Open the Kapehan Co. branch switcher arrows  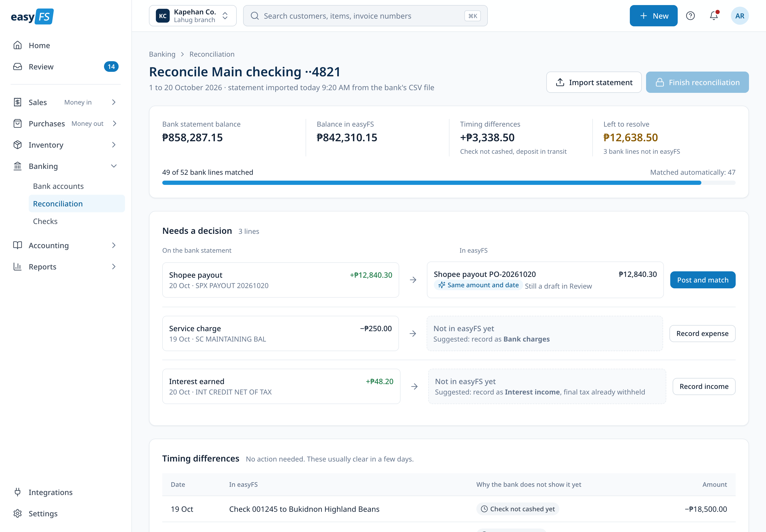[x=225, y=16]
